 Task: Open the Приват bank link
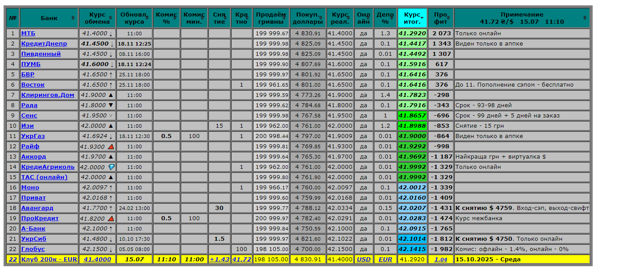(33, 198)
